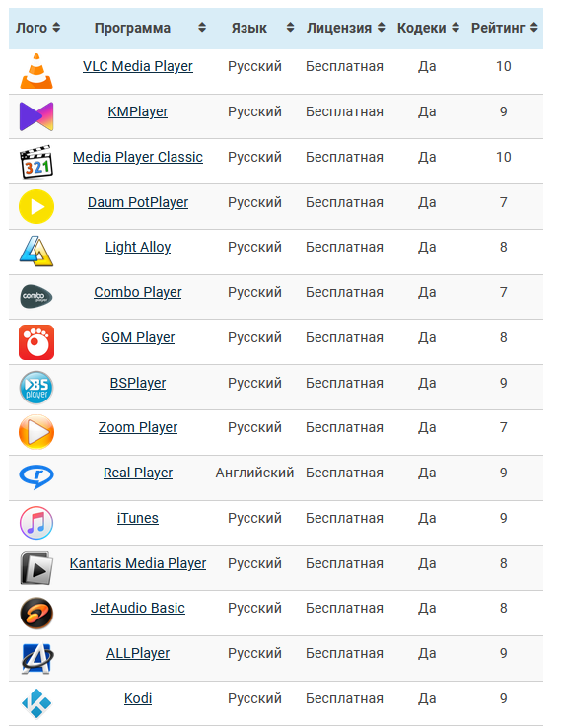The height and width of the screenshot is (728, 562).
Task: Follow the Kantaris Media Player link
Action: point(138,563)
